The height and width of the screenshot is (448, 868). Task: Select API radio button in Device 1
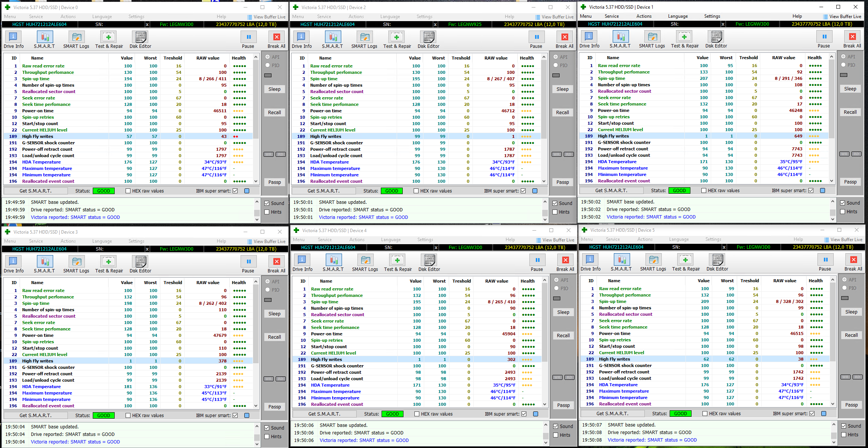843,57
